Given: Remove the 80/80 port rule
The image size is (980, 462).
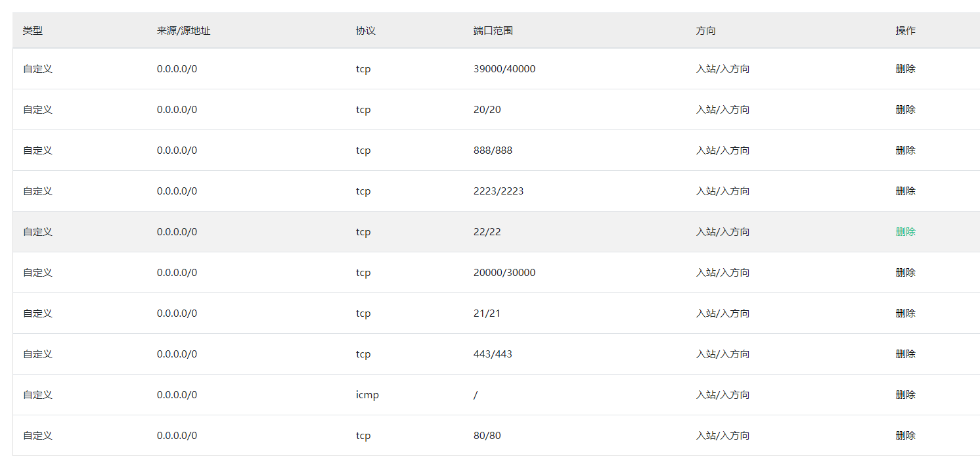Looking at the screenshot, I should click(x=905, y=435).
